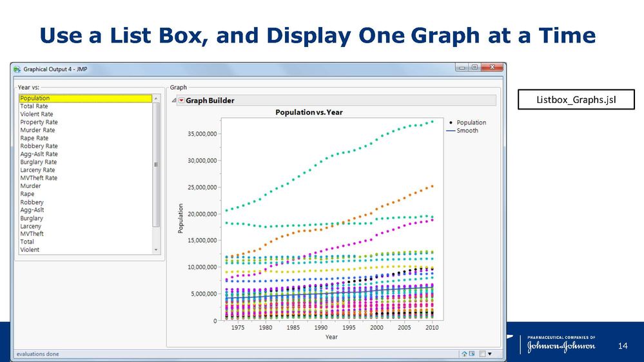Select Violent in the list box
The image size is (644, 362).
point(86,249)
